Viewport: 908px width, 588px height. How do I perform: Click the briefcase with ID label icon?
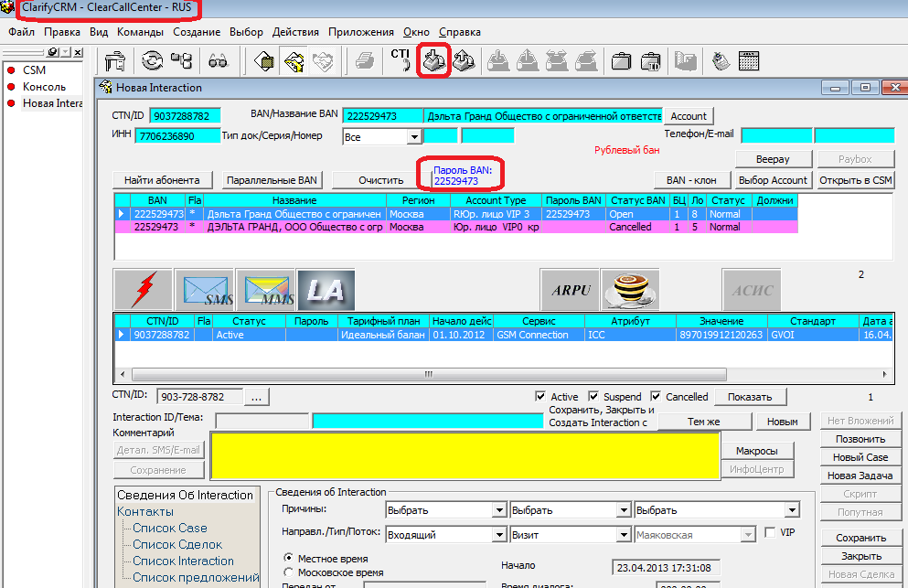pos(651,61)
